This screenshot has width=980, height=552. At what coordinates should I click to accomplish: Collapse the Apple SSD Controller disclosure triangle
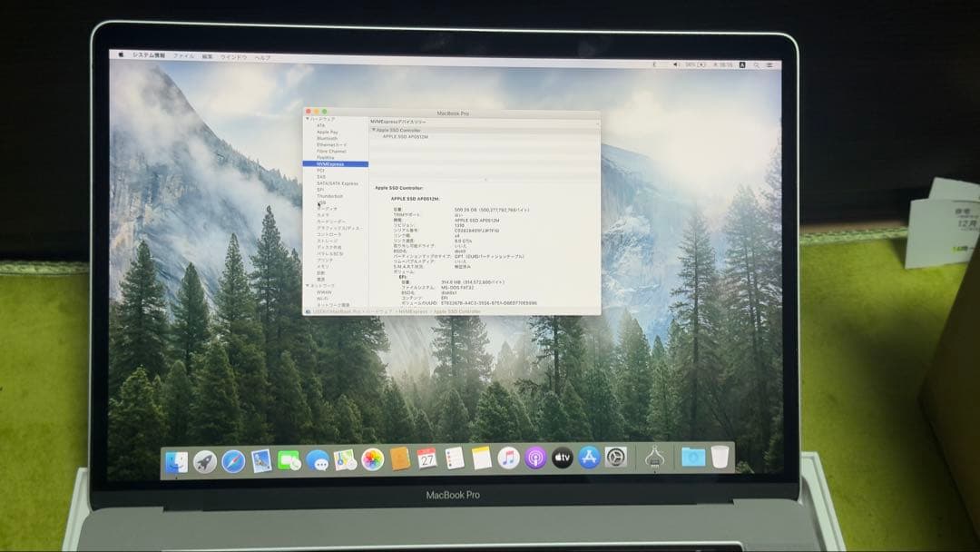374,129
